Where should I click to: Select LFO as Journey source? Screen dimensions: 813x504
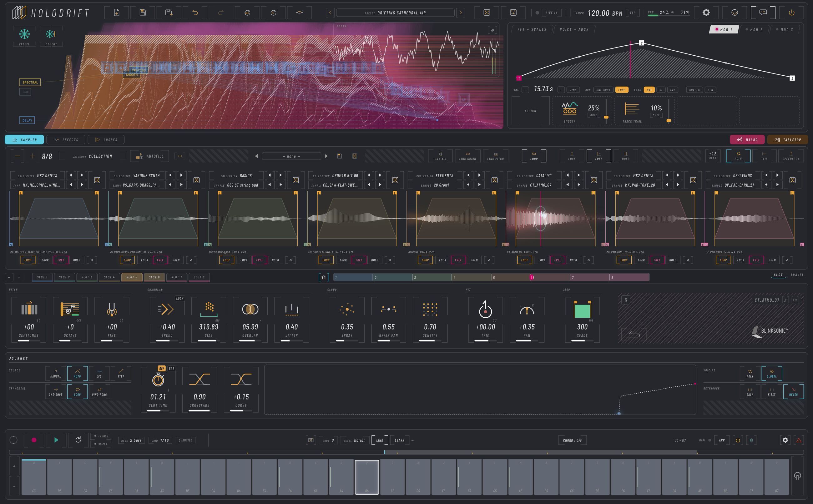tap(99, 373)
